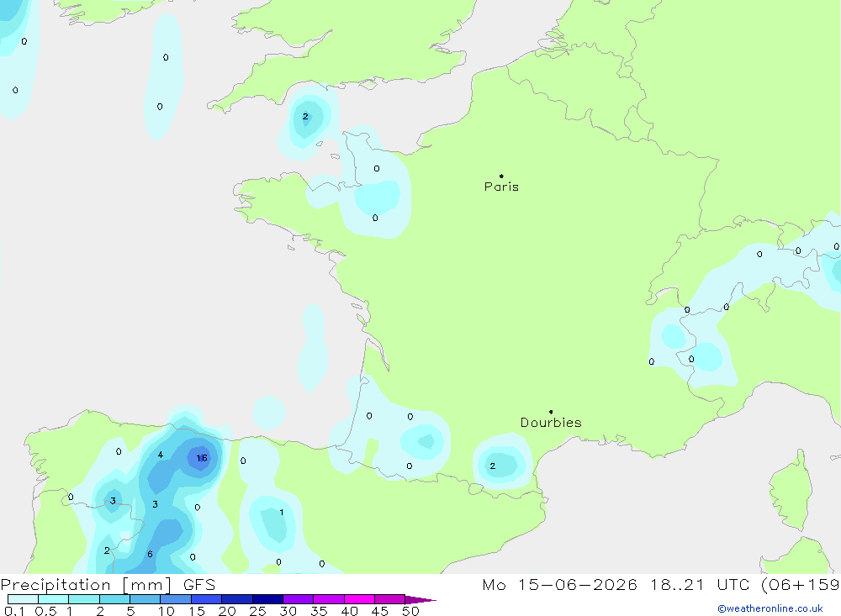Click the 50 legend scale label
The width and height of the screenshot is (841, 616).
click(410, 611)
